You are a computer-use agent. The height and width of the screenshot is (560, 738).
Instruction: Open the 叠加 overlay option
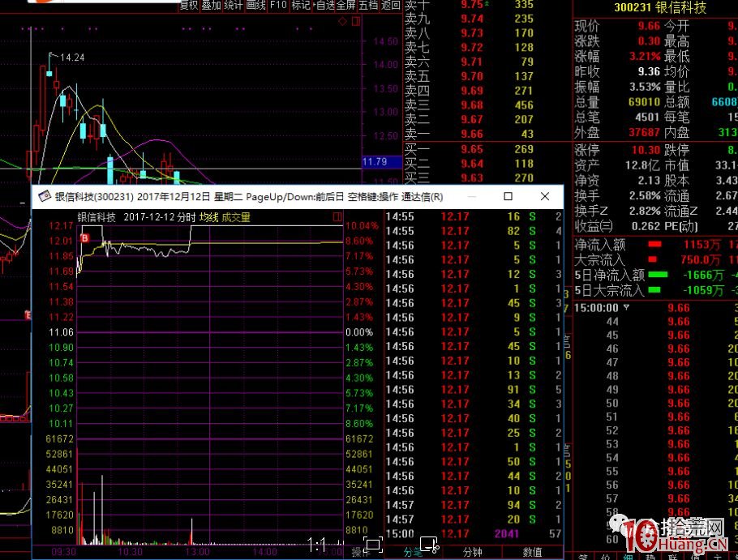[x=212, y=5]
